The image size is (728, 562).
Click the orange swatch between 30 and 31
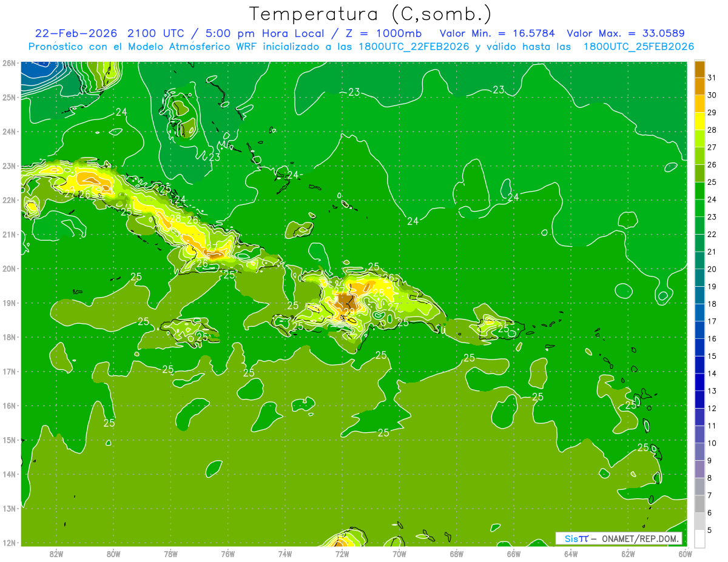(699, 87)
